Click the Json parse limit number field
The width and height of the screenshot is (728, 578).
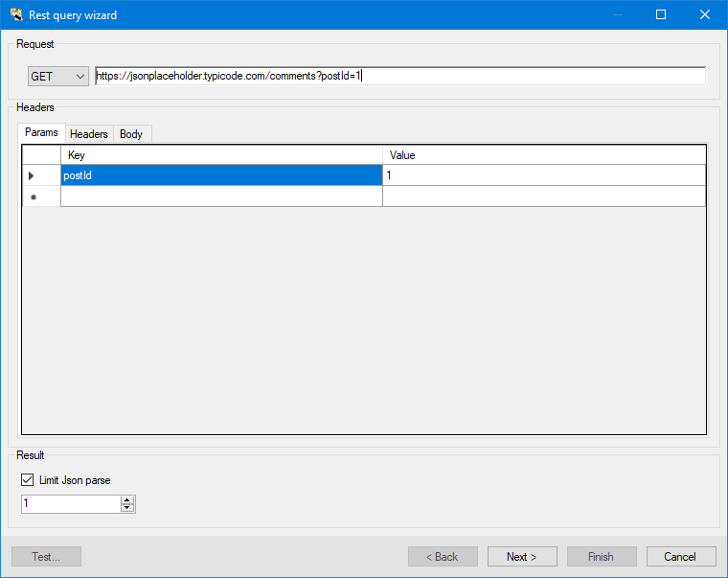(x=70, y=503)
